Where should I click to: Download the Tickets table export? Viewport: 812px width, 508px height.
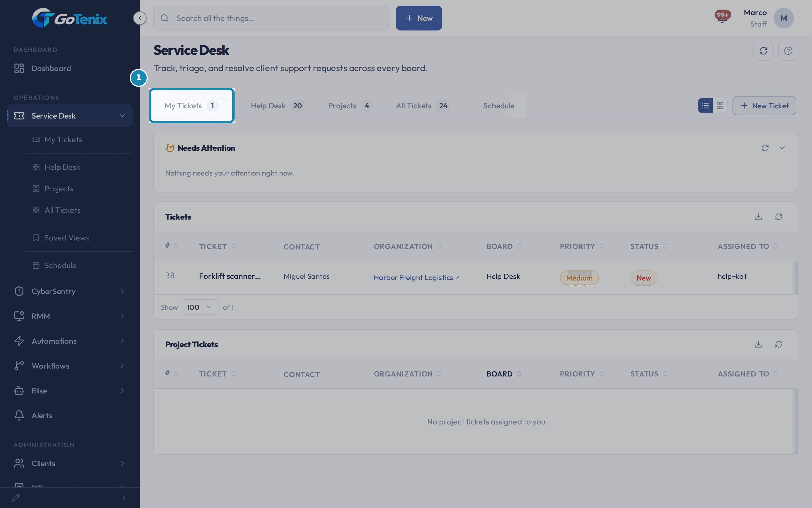click(758, 217)
